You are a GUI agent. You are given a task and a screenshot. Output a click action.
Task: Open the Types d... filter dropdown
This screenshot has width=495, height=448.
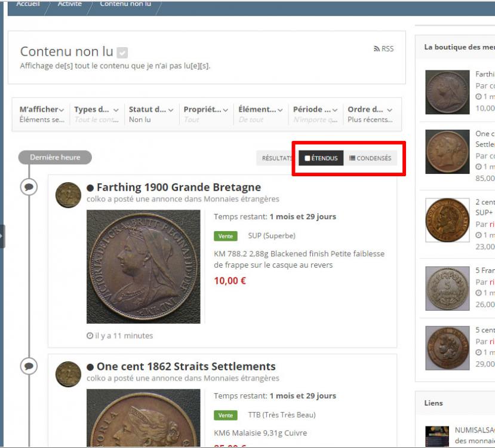click(x=97, y=114)
